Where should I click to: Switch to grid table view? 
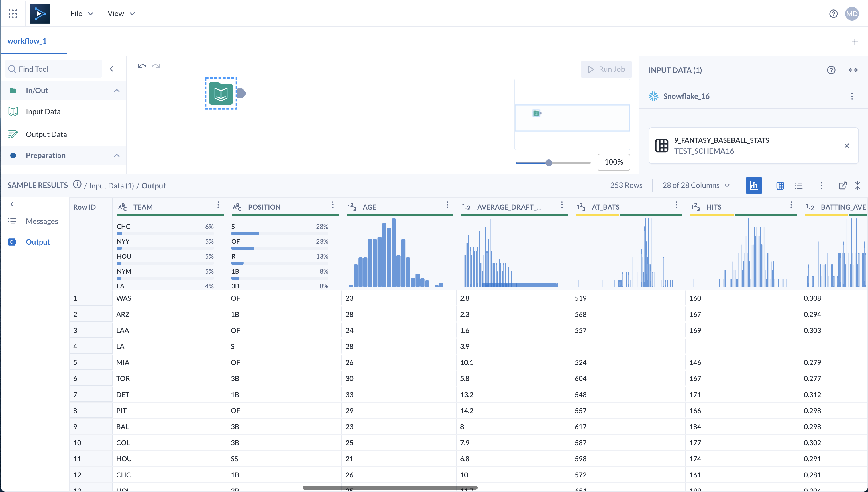point(780,186)
